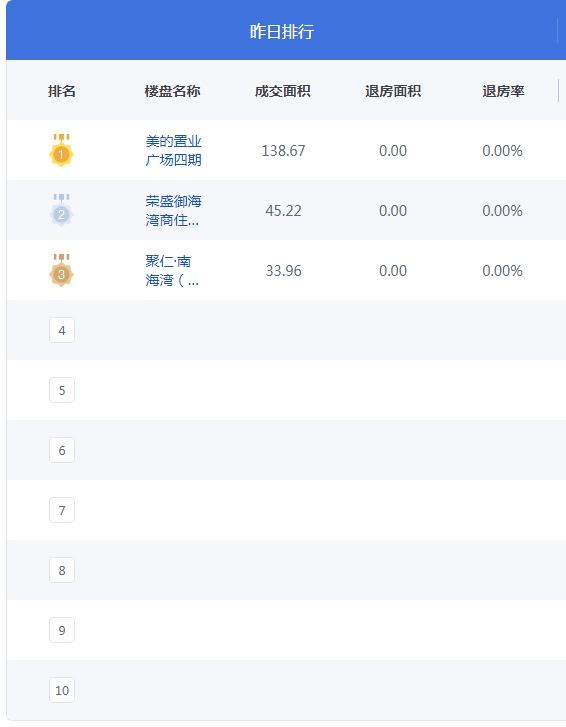Click the rank 4 number badge

[62, 330]
